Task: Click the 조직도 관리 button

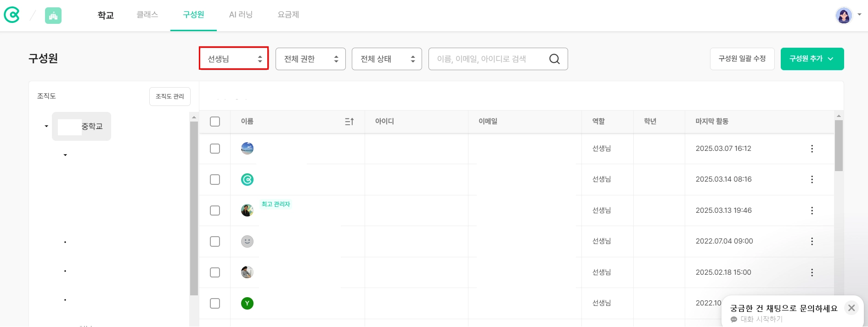Action: coord(169,96)
